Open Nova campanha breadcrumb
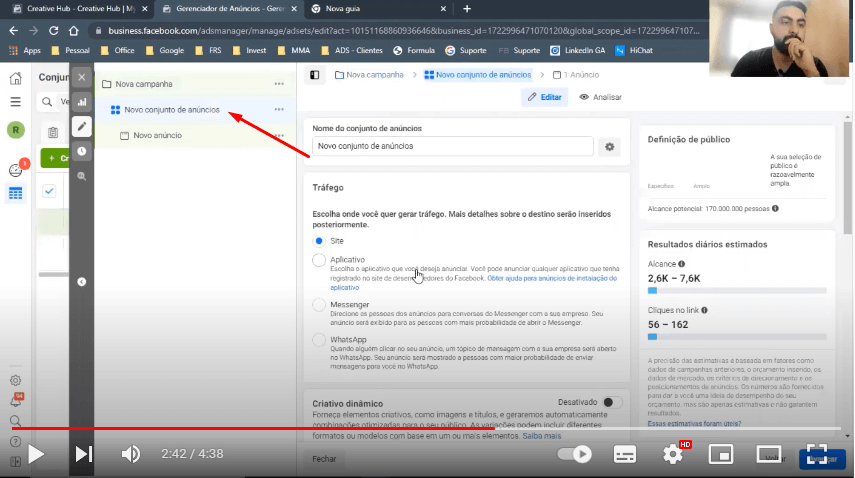 pos(369,75)
